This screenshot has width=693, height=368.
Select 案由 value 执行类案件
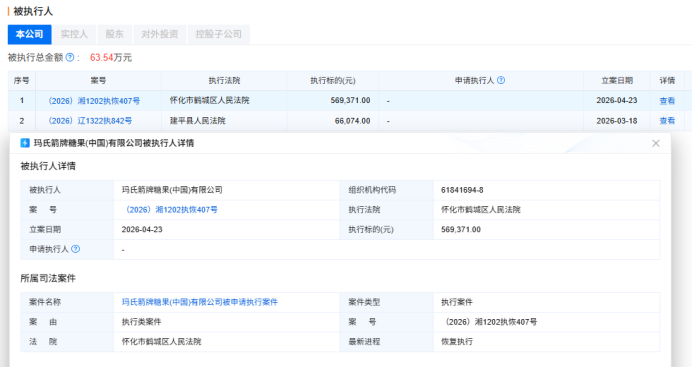coord(141,322)
